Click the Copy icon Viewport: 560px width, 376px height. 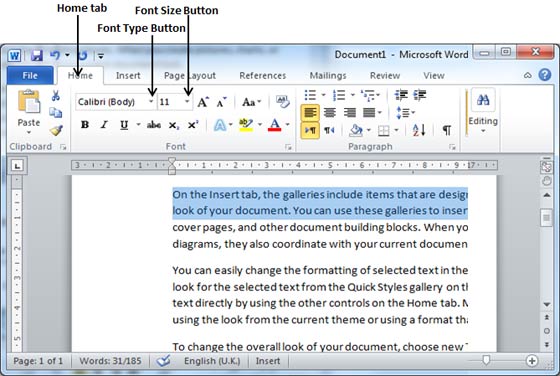pos(56,112)
